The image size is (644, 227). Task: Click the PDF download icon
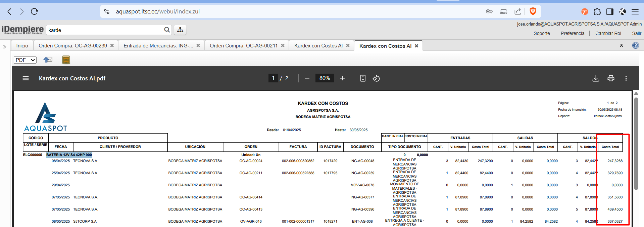(596, 78)
